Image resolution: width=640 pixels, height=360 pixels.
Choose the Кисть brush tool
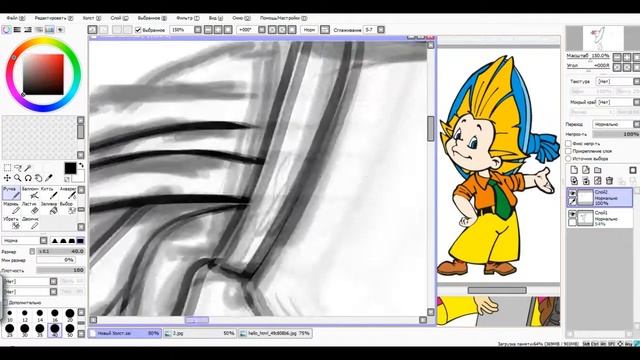[48, 193]
